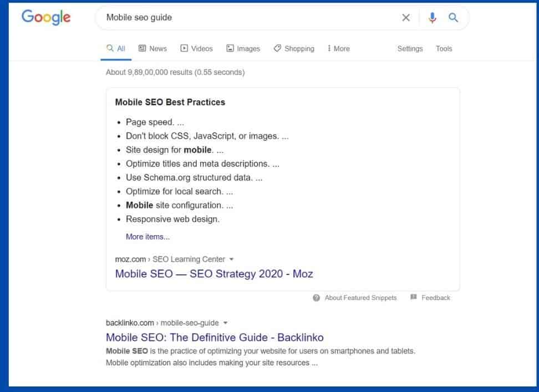Viewport: 539px width, 392px height.
Task: Expand dropdown arrow next to moz.com breadcrumb
Action: tap(231, 259)
